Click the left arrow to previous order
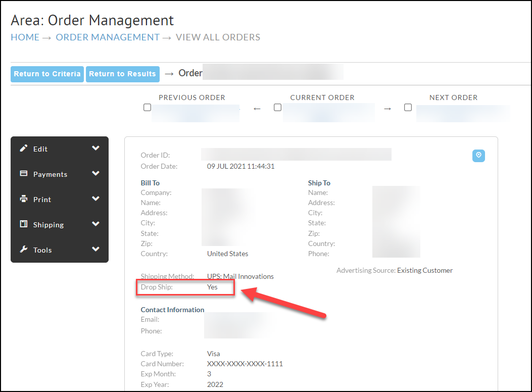Image resolution: width=532 pixels, height=392 pixels. [x=257, y=109]
